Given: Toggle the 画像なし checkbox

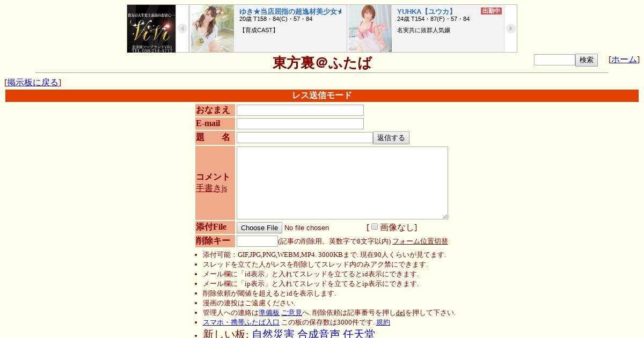Looking at the screenshot, I should 375,226.
